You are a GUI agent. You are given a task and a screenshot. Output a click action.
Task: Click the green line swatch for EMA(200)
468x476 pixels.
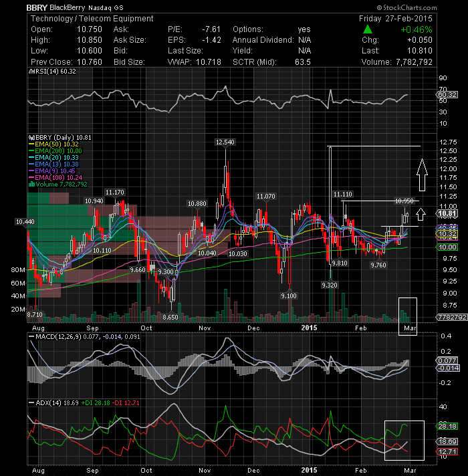tap(31, 151)
